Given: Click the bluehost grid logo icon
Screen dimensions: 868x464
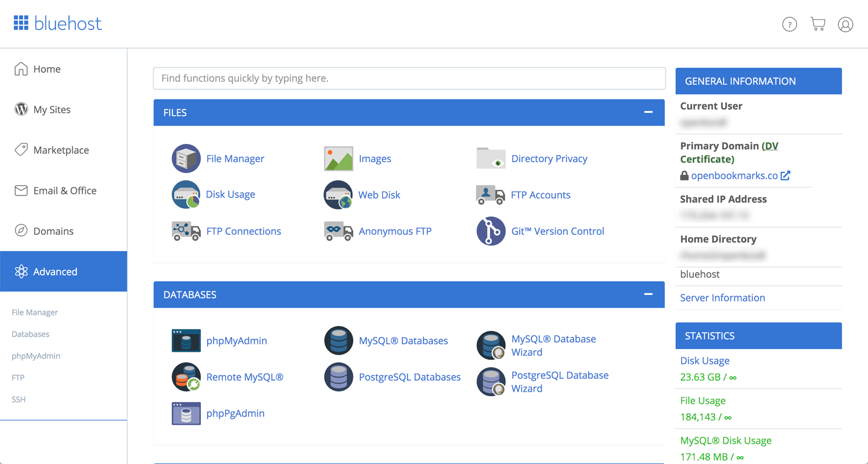Looking at the screenshot, I should tap(21, 23).
